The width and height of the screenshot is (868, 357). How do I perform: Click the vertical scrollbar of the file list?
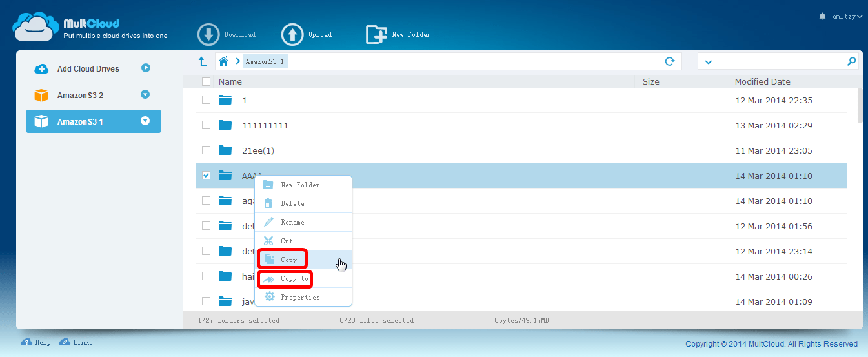[860, 105]
